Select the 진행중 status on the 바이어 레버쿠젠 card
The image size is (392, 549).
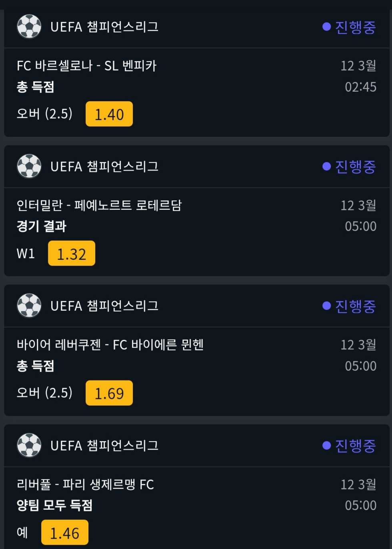click(x=349, y=306)
